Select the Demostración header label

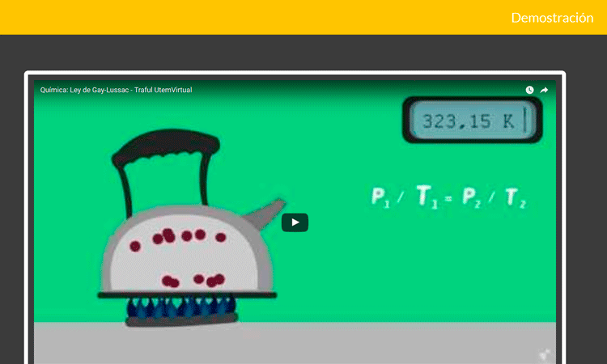[x=552, y=18]
